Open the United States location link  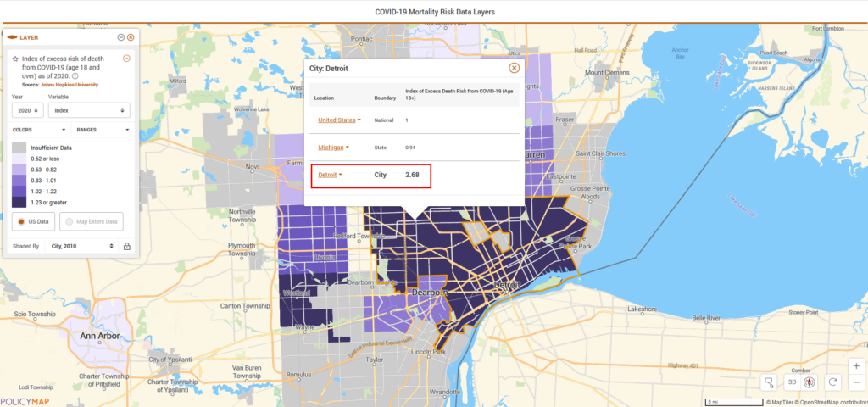[x=337, y=120]
